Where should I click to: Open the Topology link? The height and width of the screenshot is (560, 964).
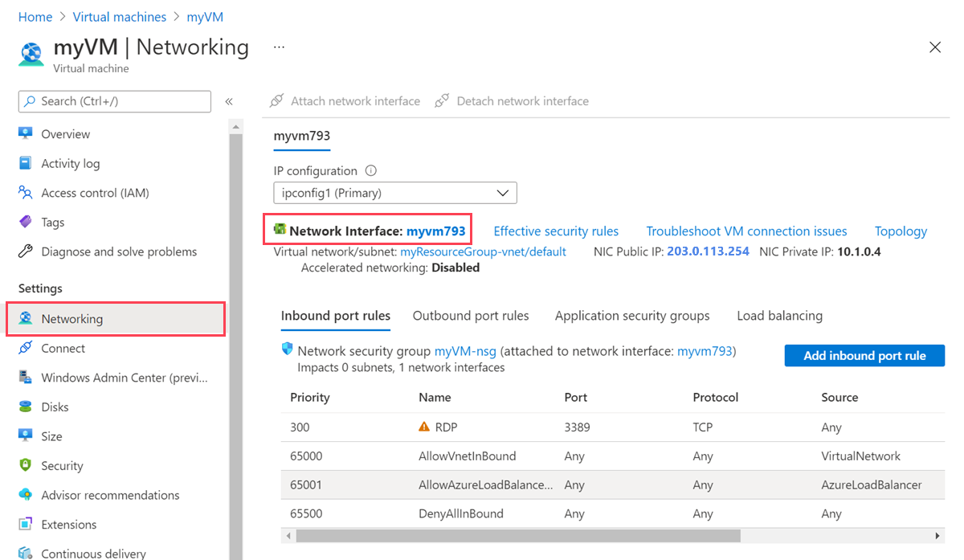click(901, 231)
